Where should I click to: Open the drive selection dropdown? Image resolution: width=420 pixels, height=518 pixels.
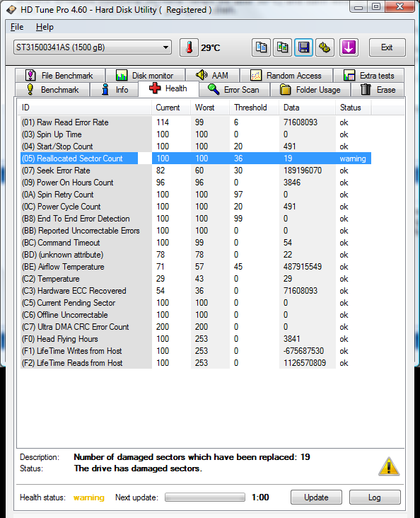click(93, 47)
